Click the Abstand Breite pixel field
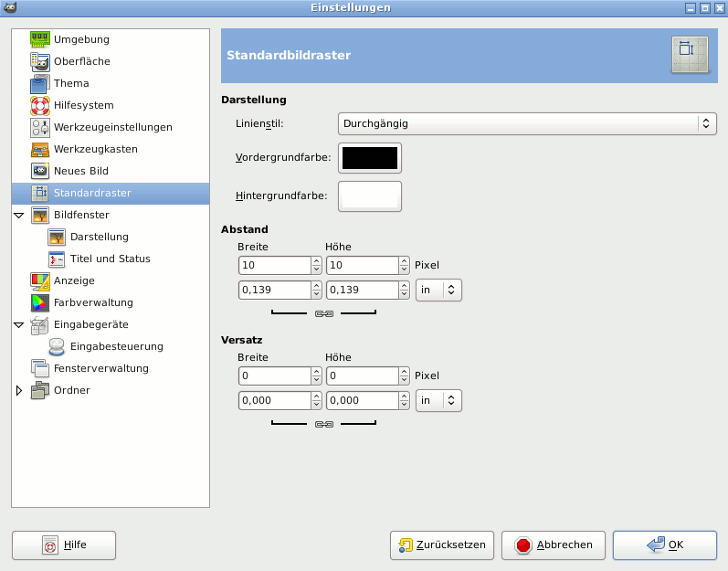The width and height of the screenshot is (728, 571). [274, 265]
